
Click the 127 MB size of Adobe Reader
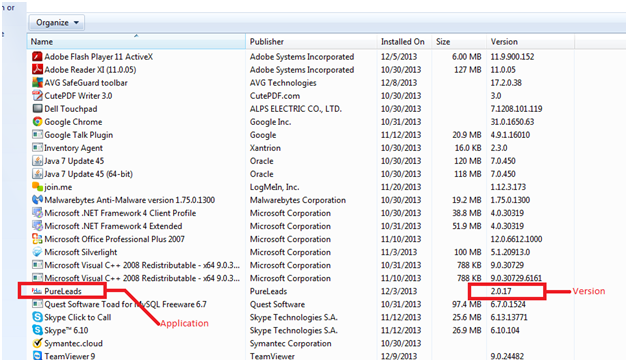(468, 69)
